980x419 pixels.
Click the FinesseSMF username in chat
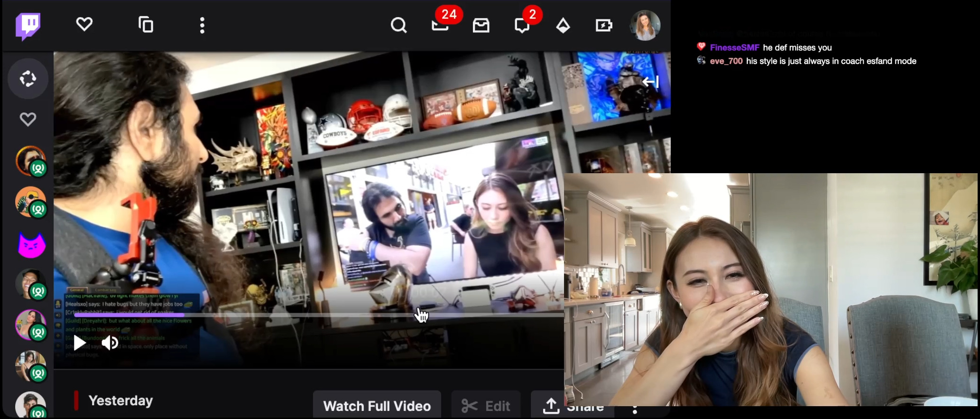734,47
